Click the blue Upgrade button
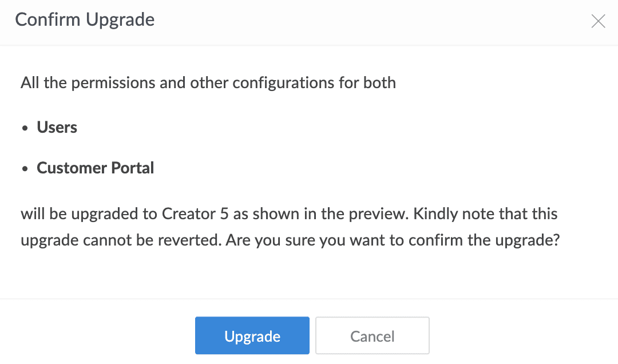 [252, 336]
